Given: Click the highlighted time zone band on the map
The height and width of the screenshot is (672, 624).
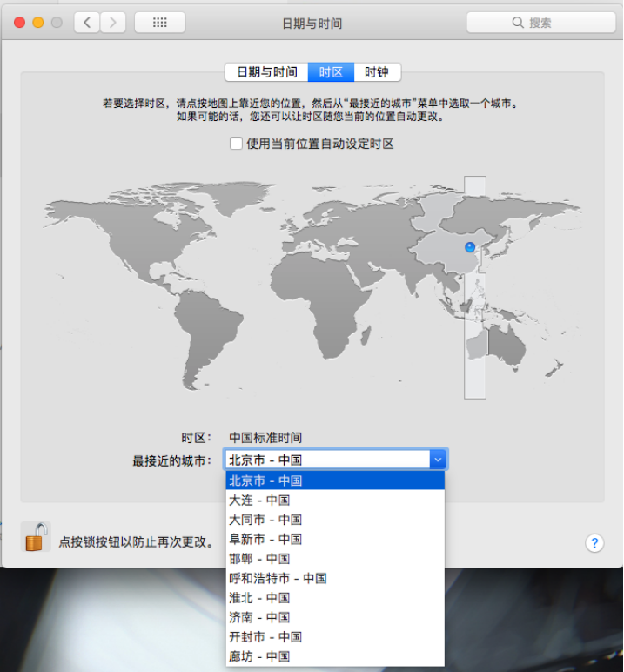Looking at the screenshot, I should pyautogui.click(x=475, y=287).
